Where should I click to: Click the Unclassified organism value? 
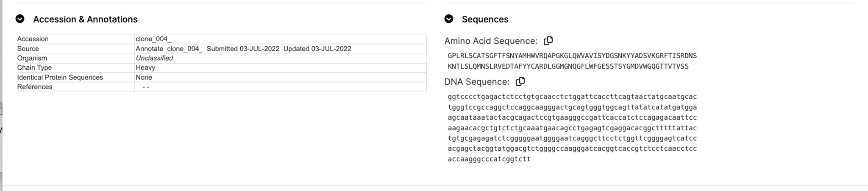154,58
